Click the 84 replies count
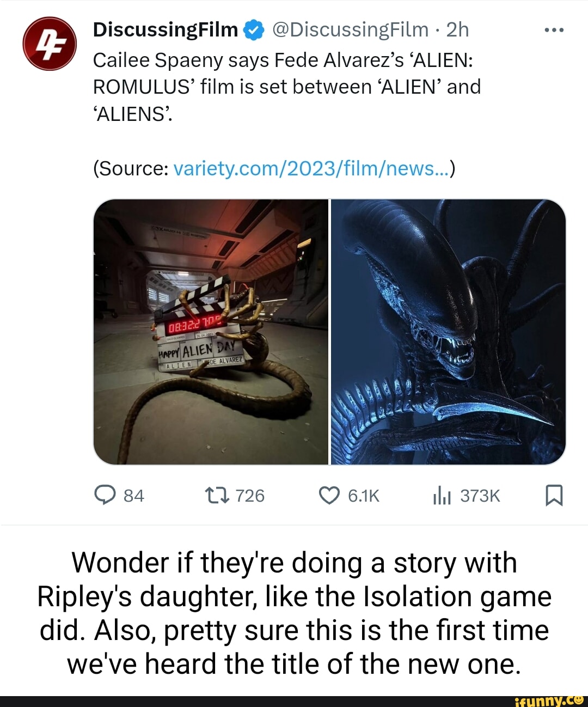 [x=134, y=496]
